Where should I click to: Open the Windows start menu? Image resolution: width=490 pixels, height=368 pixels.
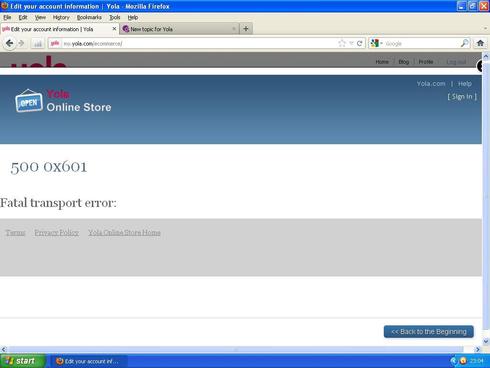[x=23, y=361]
